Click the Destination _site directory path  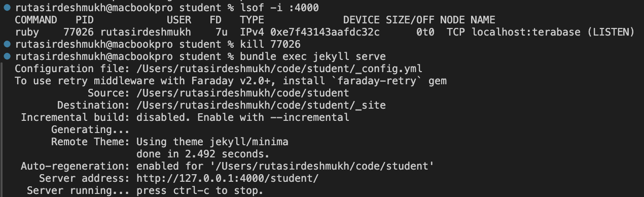(261, 105)
